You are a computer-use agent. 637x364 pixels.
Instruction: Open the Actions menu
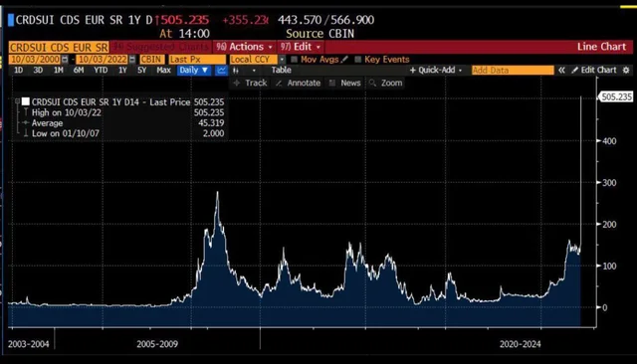[244, 47]
